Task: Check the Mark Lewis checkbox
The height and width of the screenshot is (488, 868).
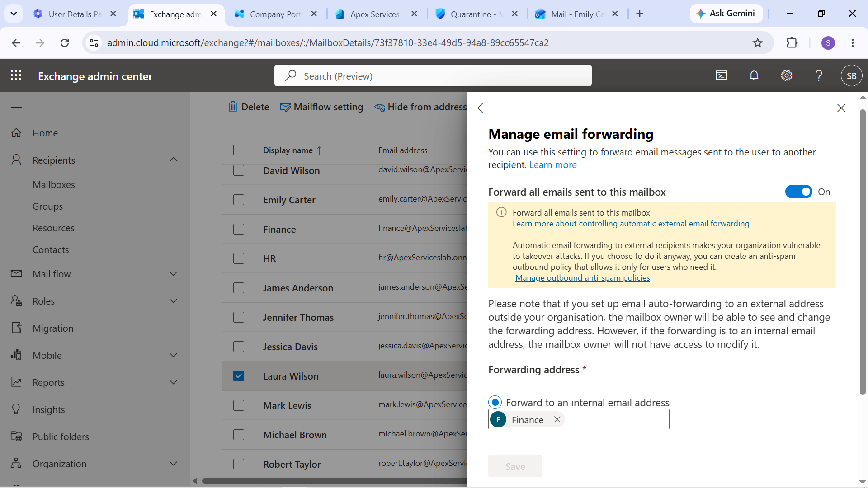Action: (x=239, y=405)
